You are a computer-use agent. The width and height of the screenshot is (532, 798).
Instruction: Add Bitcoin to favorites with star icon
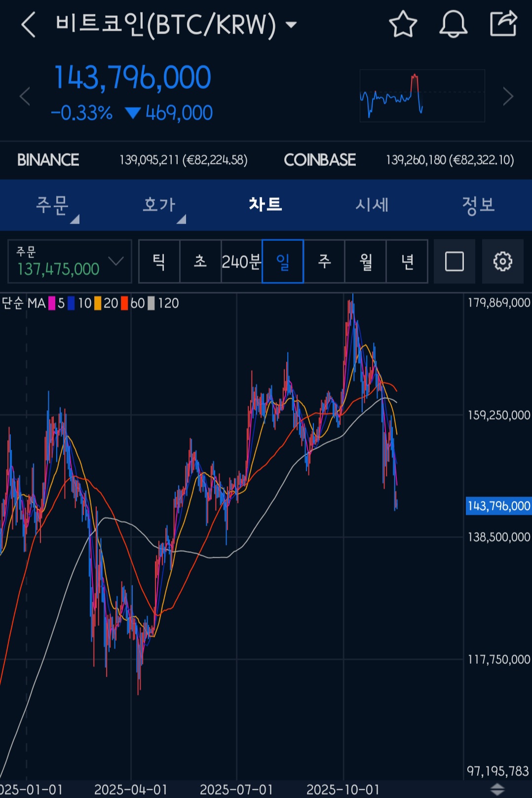403,24
